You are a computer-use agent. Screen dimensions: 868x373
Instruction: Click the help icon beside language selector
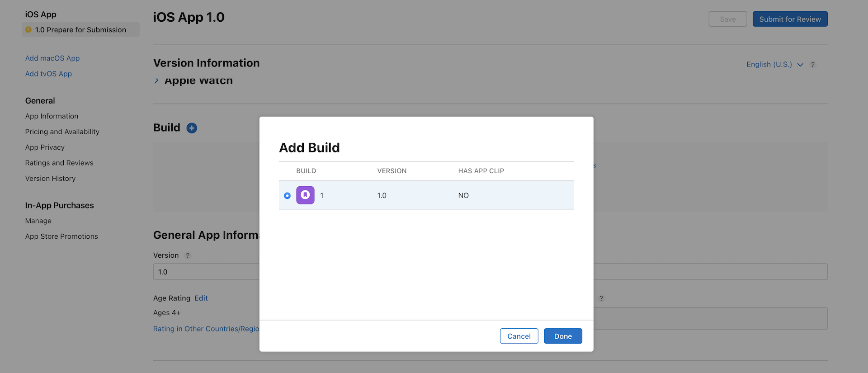point(812,65)
